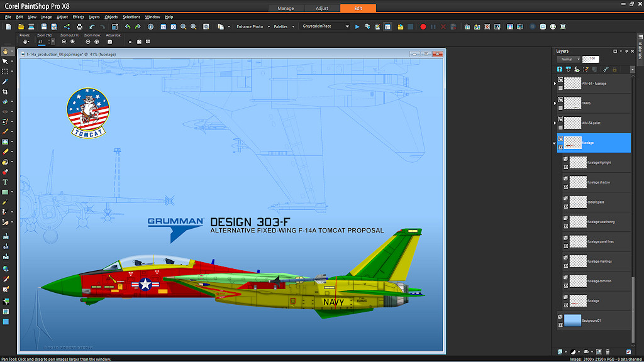Open the Effects menu
Screen dimensions: 644x362
click(x=79, y=17)
